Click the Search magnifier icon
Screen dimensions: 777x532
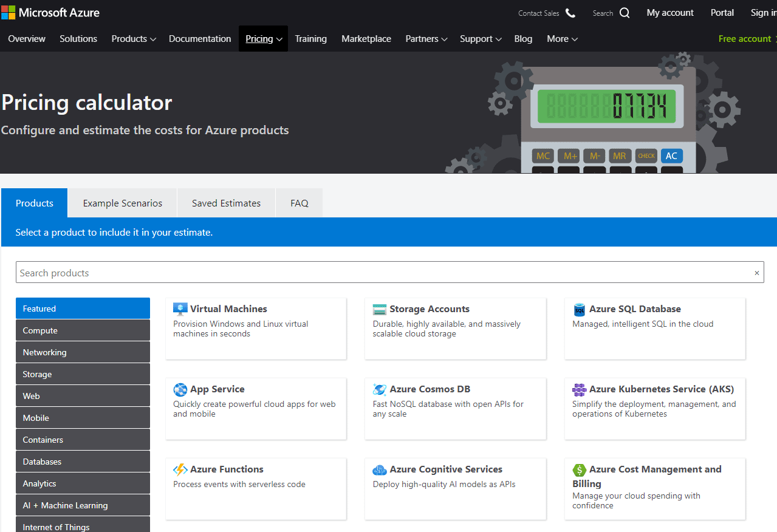[x=625, y=13]
